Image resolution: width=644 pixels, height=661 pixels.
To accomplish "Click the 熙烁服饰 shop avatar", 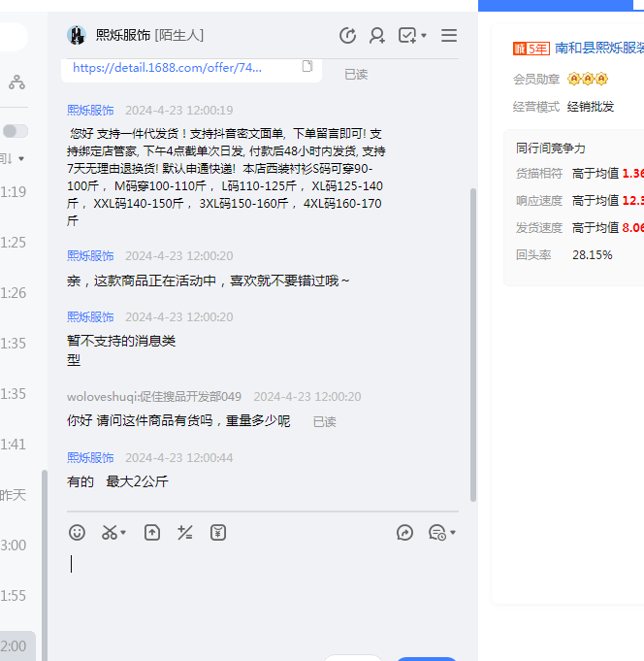I will pos(77,36).
